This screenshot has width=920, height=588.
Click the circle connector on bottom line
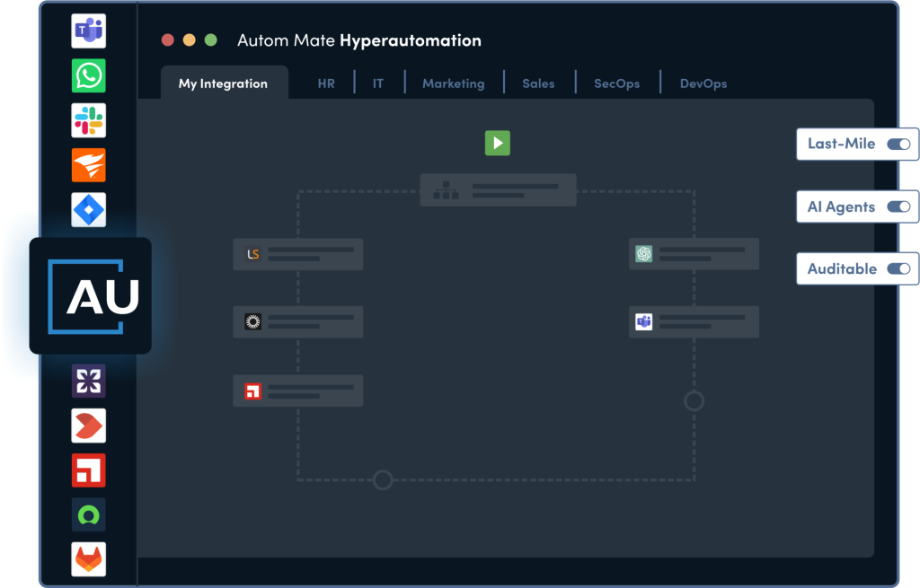[383, 479]
